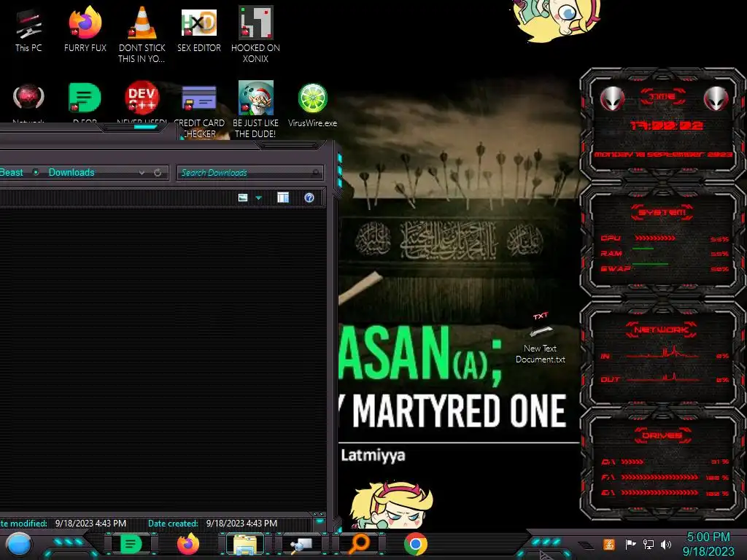Open the drive row showing 31% in Drives widget
The height and width of the screenshot is (560, 747).
[x=665, y=462]
